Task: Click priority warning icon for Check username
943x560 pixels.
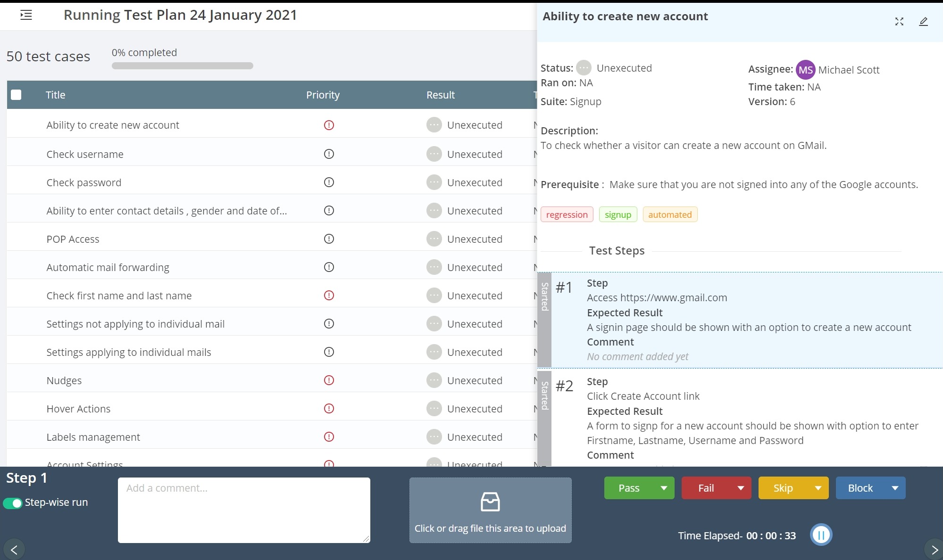Action: point(328,154)
